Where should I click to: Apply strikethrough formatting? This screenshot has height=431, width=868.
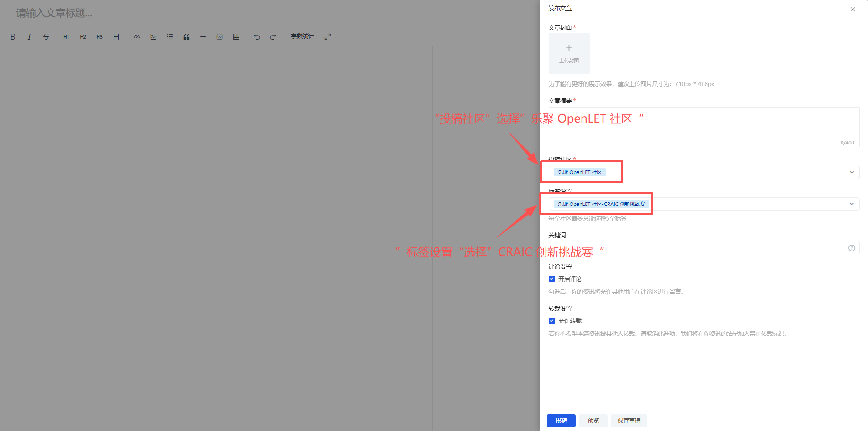point(46,37)
